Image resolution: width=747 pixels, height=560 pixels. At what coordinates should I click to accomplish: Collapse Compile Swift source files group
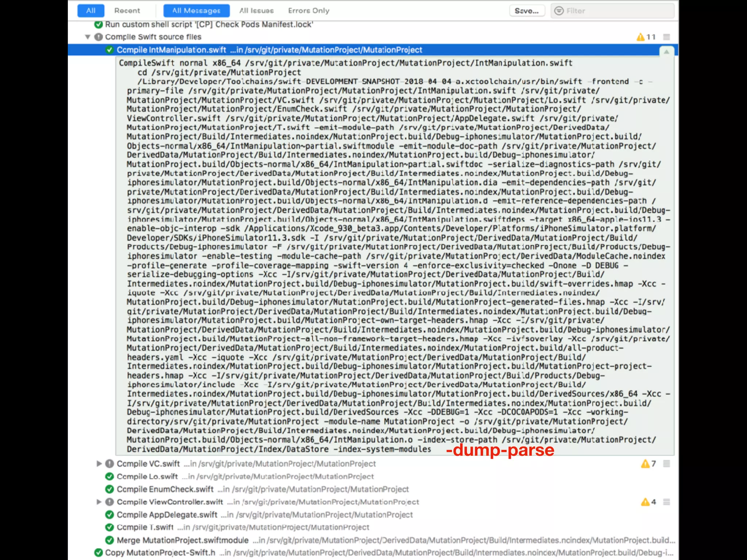88,37
